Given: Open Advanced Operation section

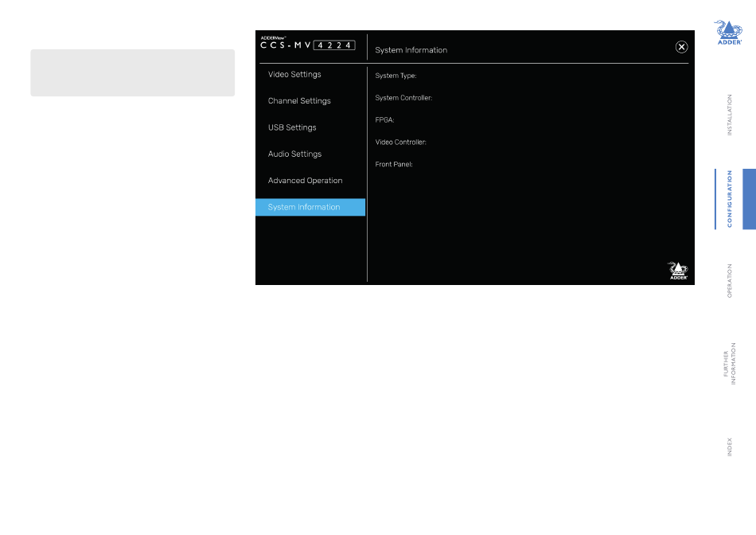Looking at the screenshot, I should tap(306, 181).
